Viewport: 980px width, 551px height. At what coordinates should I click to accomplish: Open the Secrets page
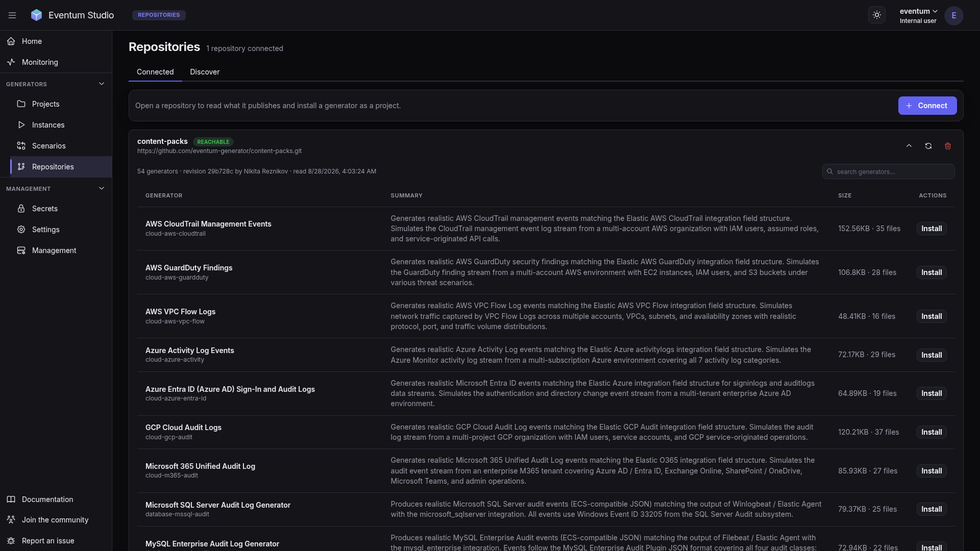coord(61,209)
